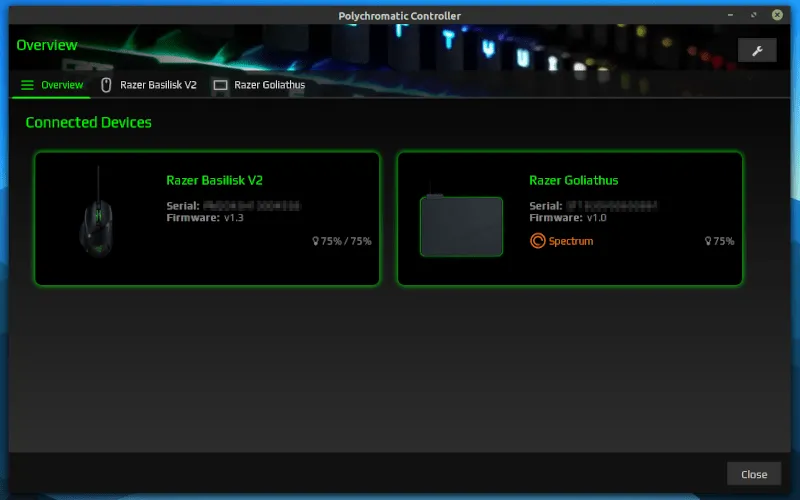
Task: Click the orange Spectrum effect icon
Action: [538, 241]
